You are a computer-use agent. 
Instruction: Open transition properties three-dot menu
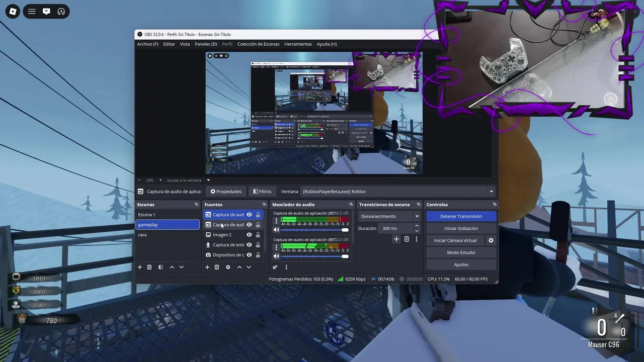click(417, 239)
